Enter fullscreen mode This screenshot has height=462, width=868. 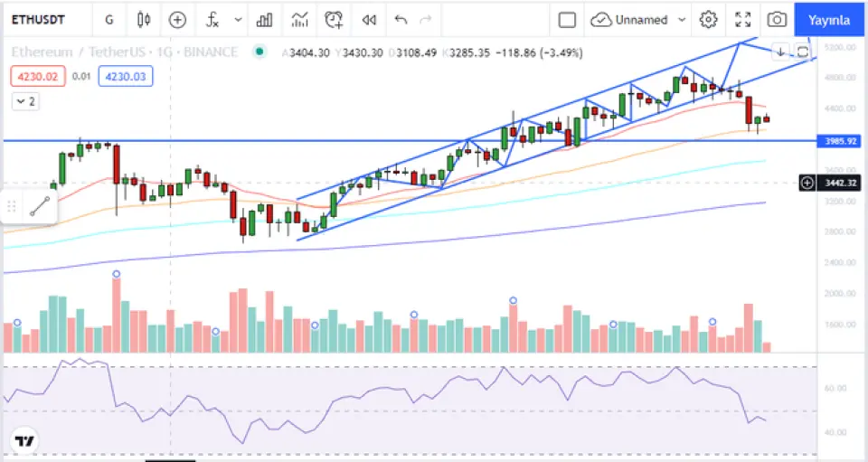743,19
